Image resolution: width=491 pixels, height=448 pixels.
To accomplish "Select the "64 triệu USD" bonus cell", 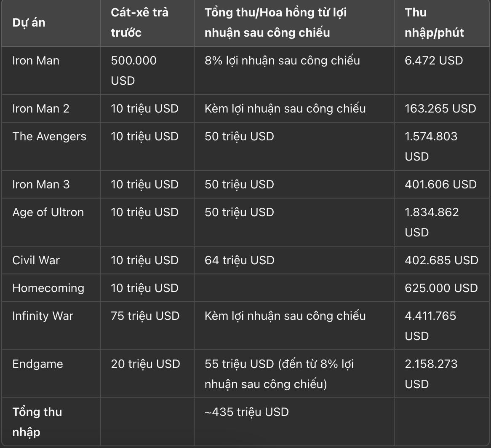I will (240, 260).
